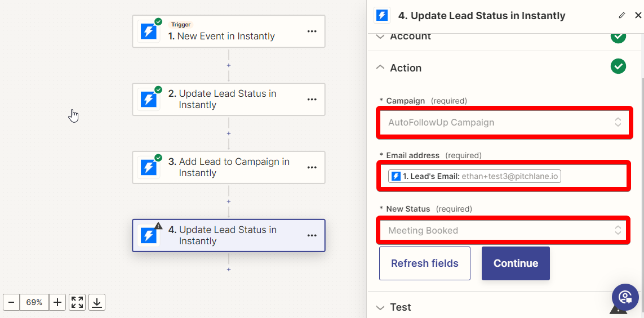Collapse the Action section
Image resolution: width=644 pixels, height=318 pixels.
click(x=381, y=68)
